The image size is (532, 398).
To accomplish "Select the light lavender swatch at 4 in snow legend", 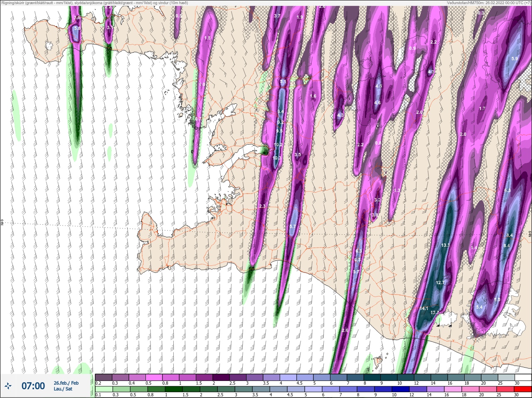I will tap(288, 377).
